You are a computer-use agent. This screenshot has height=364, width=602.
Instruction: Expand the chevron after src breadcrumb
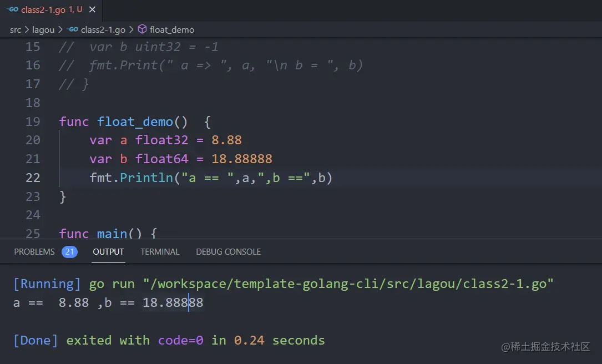click(x=27, y=29)
